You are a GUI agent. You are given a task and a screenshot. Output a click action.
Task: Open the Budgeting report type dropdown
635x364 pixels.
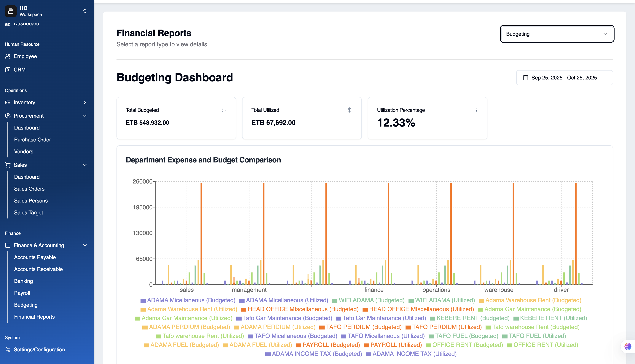coord(557,34)
